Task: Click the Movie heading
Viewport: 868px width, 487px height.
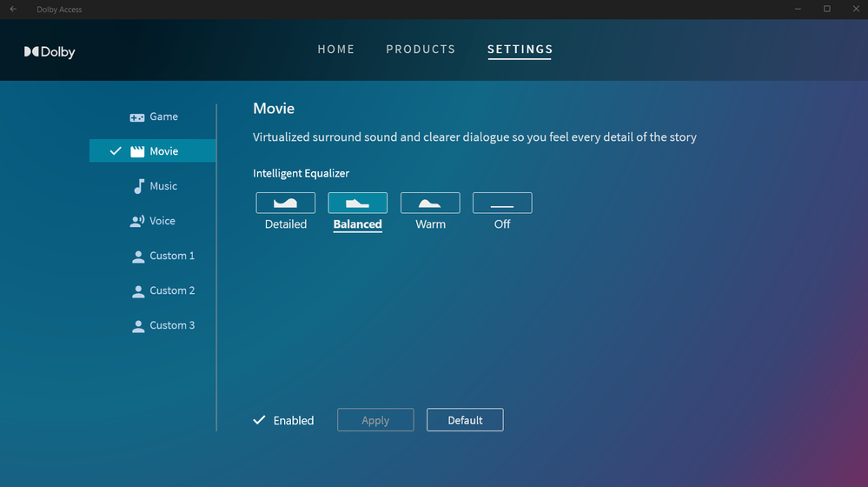Action: click(274, 108)
